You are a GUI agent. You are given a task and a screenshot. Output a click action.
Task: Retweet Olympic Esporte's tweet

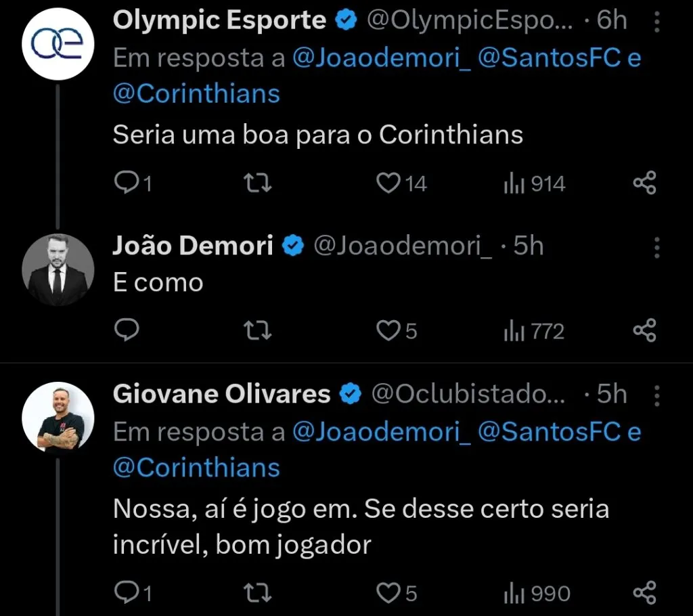(x=257, y=181)
